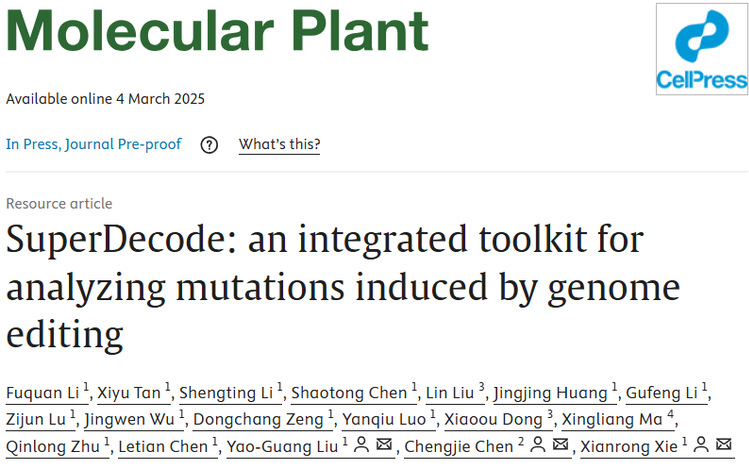Viewport: 749px width, 469px height.
Task: Open Xianrong Xie's author profile icon
Action: [x=700, y=446]
